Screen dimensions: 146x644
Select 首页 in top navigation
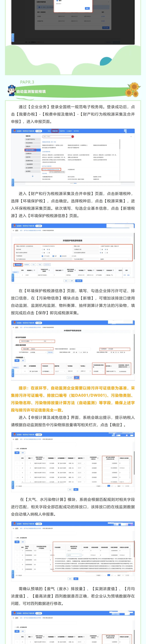click(x=49, y=131)
